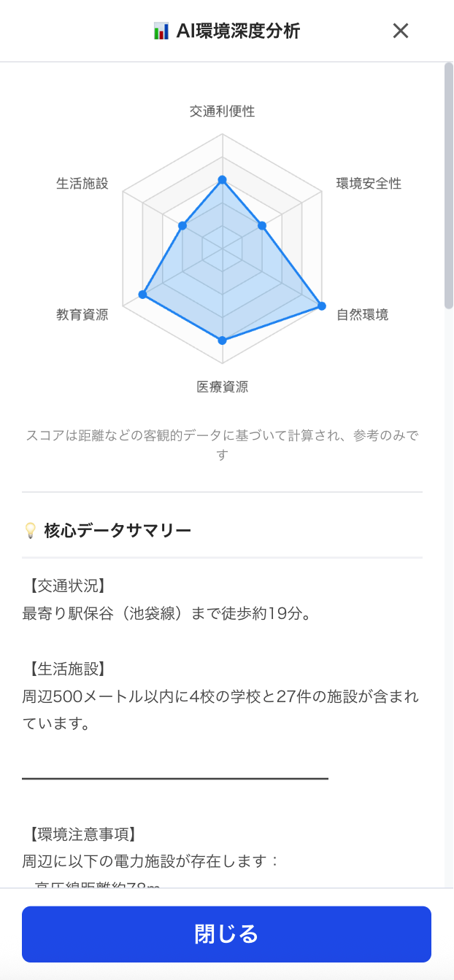
Task: Select the 交通利便性 data point on the radar chart
Action: pos(221,177)
